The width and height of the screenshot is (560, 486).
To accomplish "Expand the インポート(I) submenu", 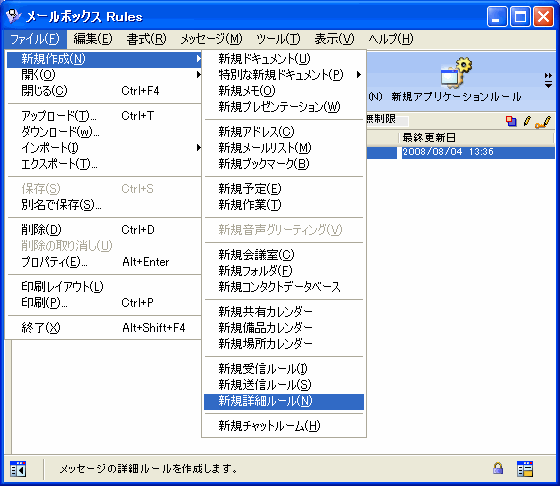I will (x=104, y=147).
